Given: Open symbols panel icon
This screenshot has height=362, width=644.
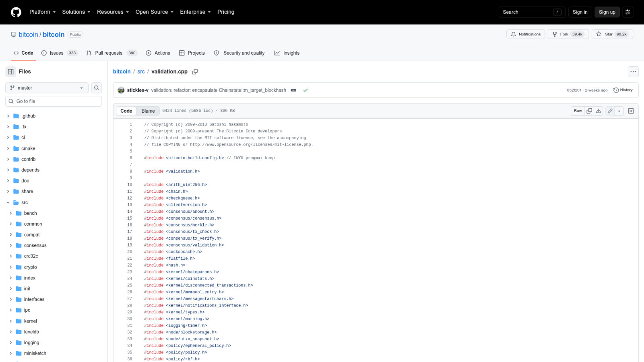Looking at the screenshot, I should 631,111.
